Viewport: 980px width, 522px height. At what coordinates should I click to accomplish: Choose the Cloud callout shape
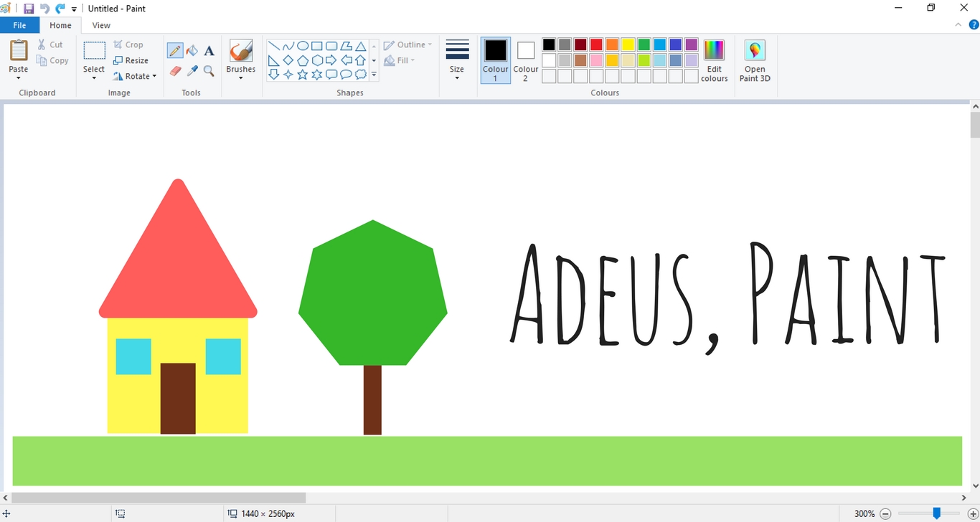(361, 75)
